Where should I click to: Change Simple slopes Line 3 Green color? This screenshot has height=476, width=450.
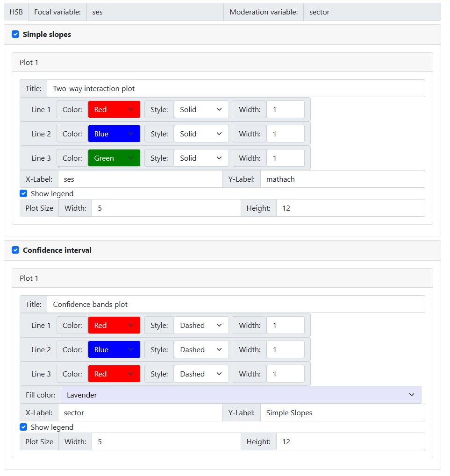[x=114, y=158]
